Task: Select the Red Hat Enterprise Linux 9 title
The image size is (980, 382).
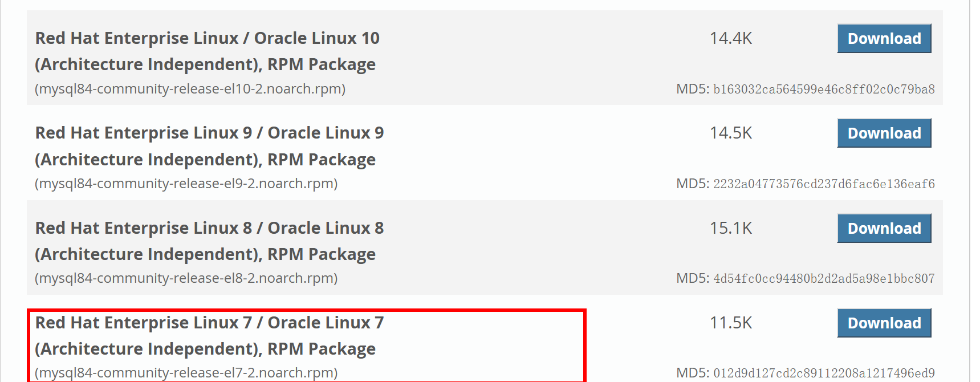Action: point(209,146)
